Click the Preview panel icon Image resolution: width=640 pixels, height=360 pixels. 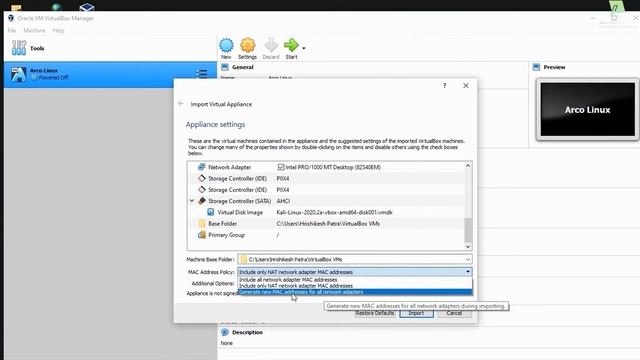coord(536,67)
